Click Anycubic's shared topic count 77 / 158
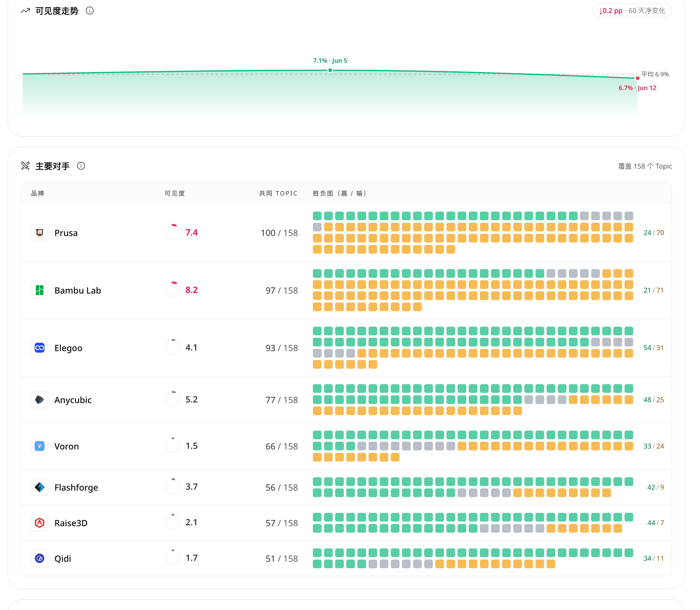The height and width of the screenshot is (610, 700). tap(282, 400)
